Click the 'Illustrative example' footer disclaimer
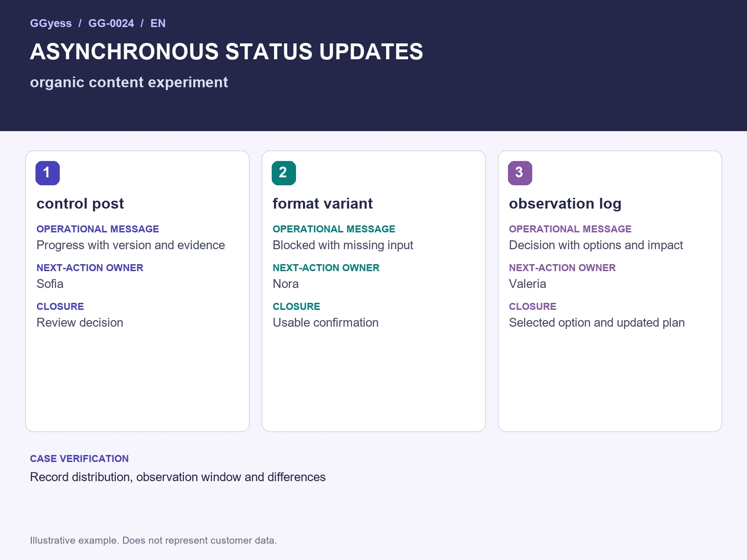This screenshot has width=747, height=560. [x=154, y=540]
